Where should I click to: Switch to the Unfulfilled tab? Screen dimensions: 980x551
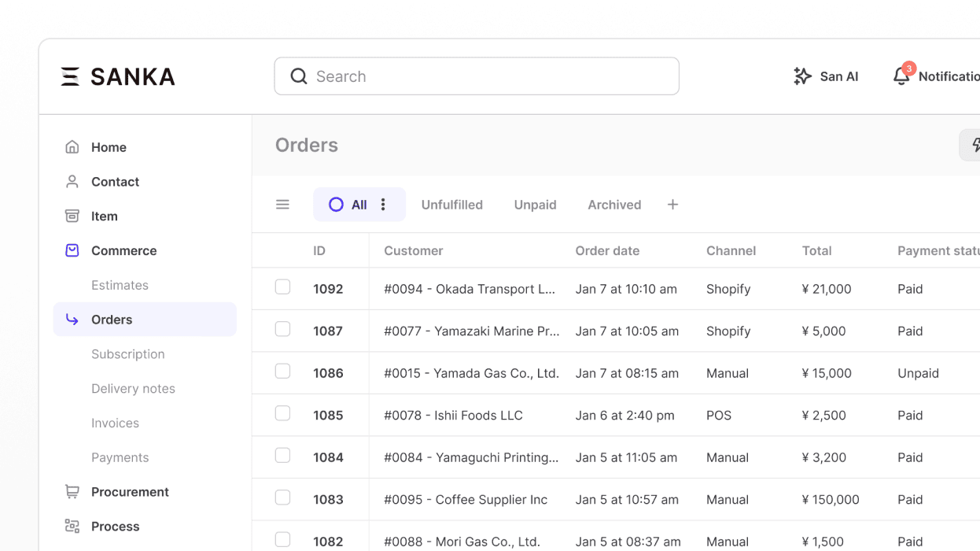451,205
